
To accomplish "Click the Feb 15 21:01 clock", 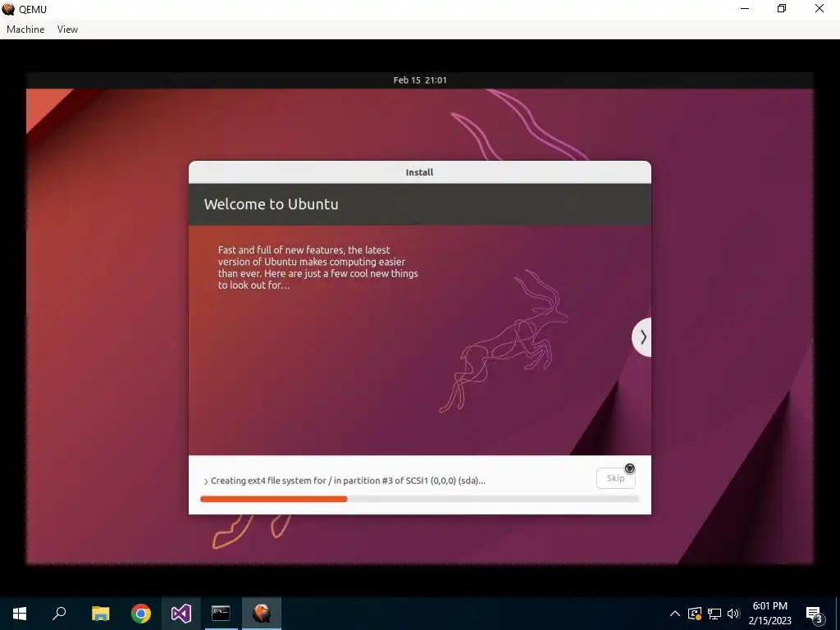I will 419,80.
